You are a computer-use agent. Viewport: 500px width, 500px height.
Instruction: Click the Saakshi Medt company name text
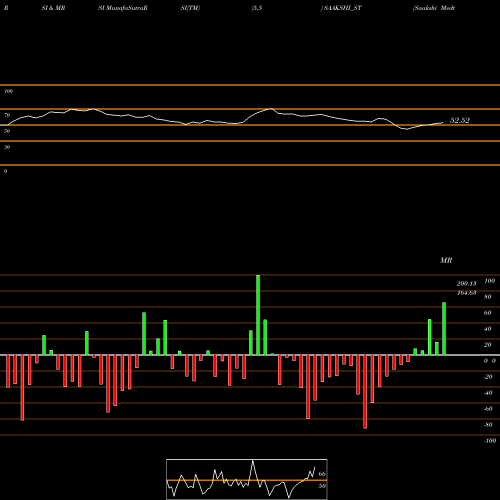tap(434, 8)
